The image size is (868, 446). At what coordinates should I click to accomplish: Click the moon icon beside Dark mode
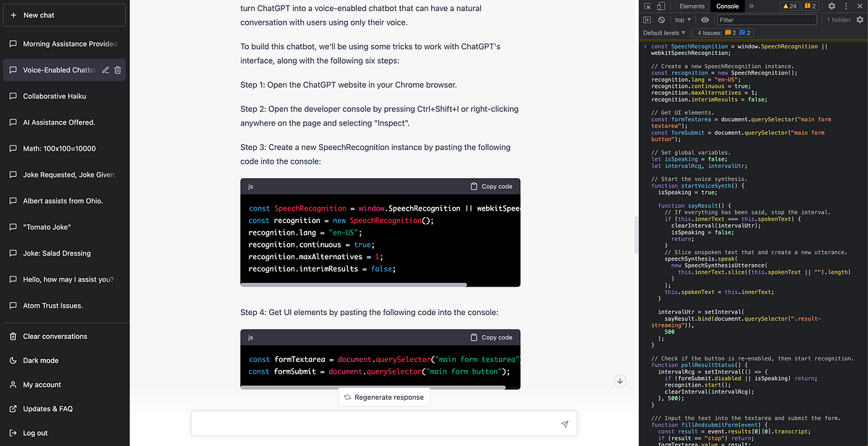pos(13,361)
